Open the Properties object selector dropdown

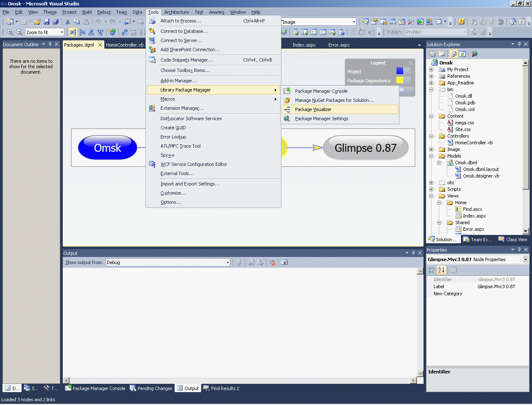[x=525, y=259]
